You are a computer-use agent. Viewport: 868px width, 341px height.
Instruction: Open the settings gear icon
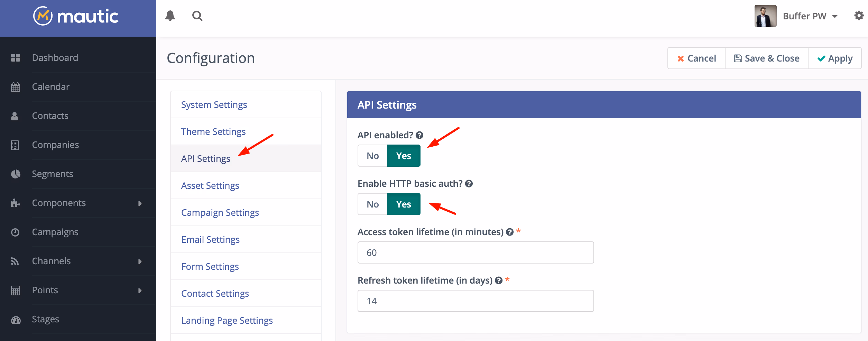point(859,16)
